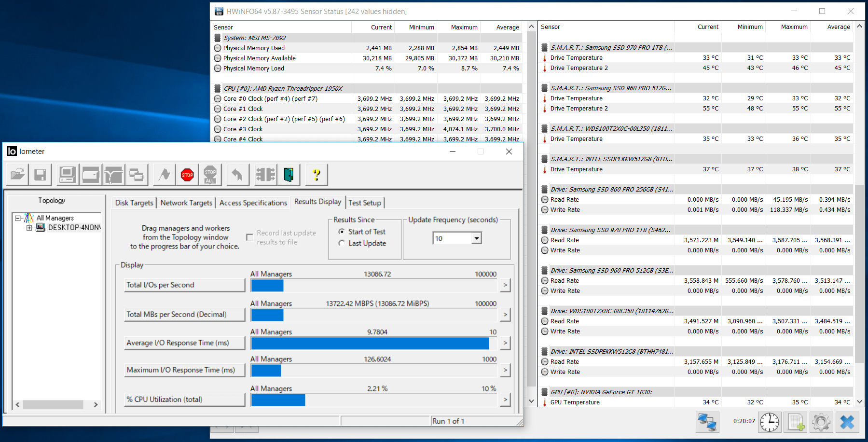868x442 pixels.
Task: Enable Record last update results to file
Action: (x=249, y=237)
